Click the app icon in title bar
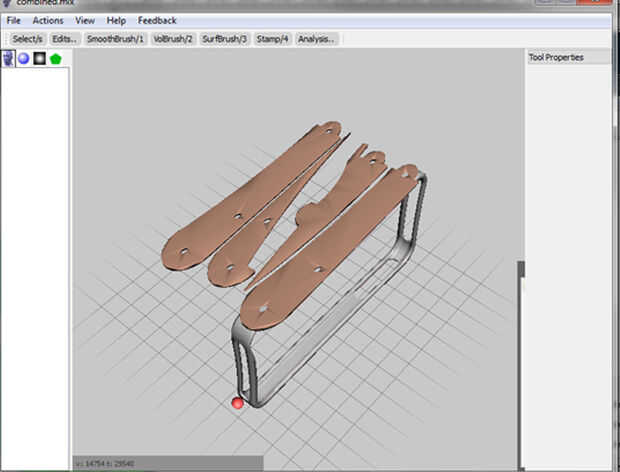 coord(7,4)
